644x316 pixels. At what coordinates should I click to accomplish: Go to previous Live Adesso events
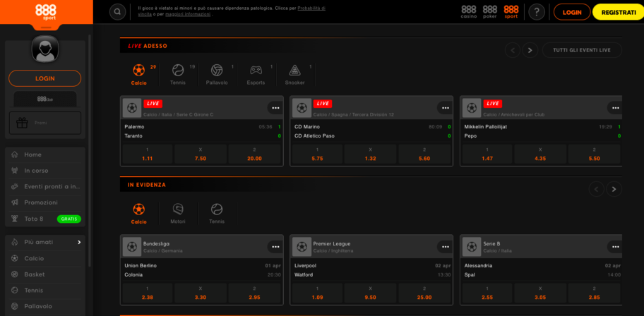tap(513, 51)
